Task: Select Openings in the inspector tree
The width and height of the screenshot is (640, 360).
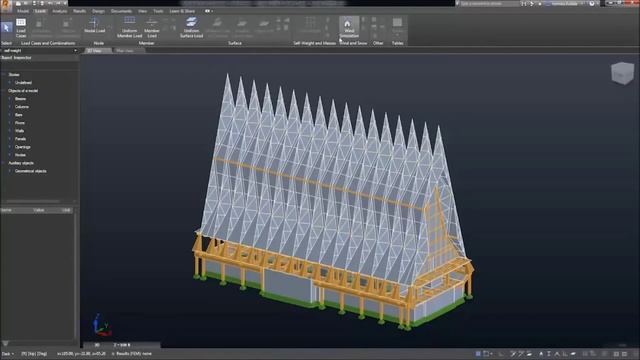Action: pos(22,147)
